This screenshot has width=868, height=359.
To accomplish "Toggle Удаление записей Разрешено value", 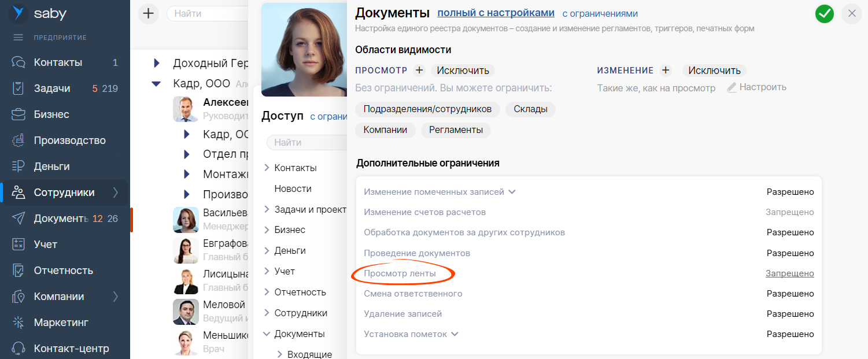I will tap(790, 314).
